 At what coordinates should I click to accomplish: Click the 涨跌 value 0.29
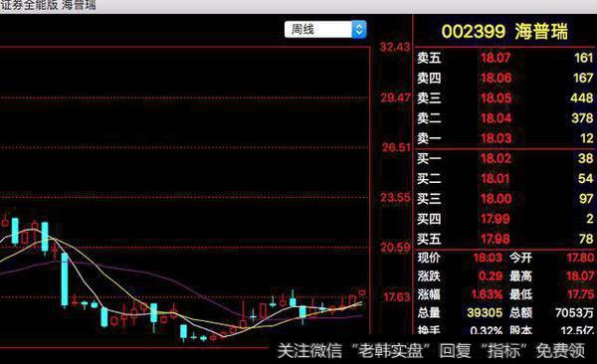[x=491, y=276]
